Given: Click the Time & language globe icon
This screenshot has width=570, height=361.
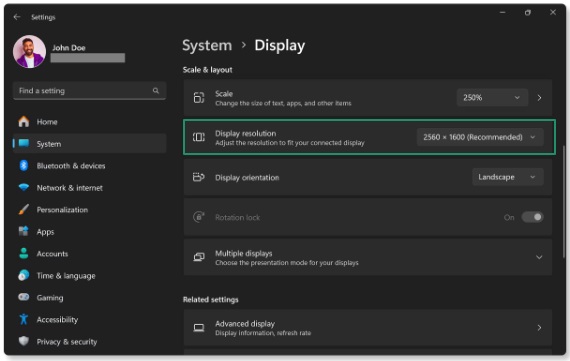Looking at the screenshot, I should pos(24,275).
